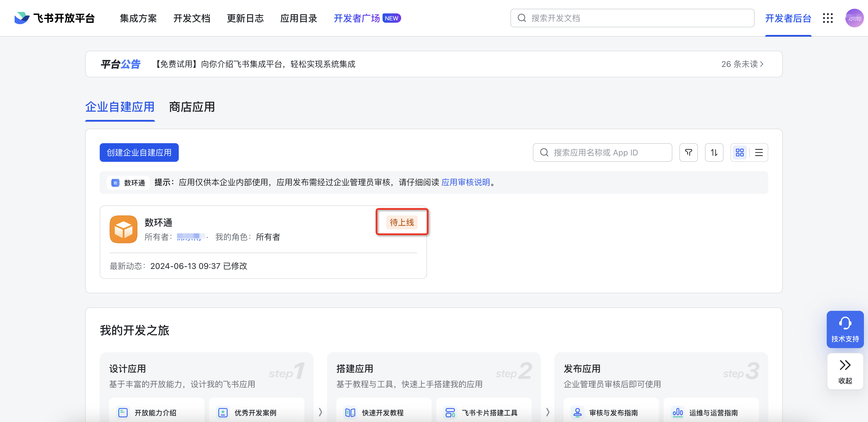Click the 待上线 status tag

(402, 222)
